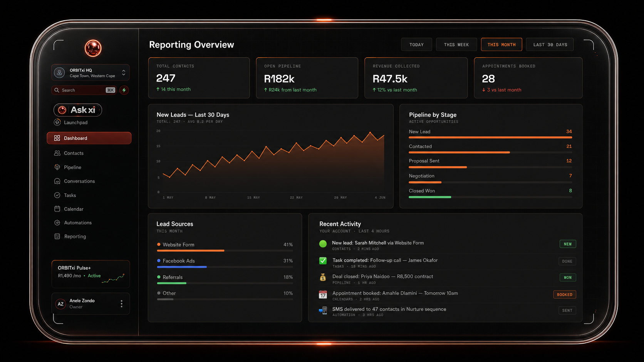Image resolution: width=644 pixels, height=362 pixels.
Task: Select the LAST 30 DAYS filter
Action: 550,45
